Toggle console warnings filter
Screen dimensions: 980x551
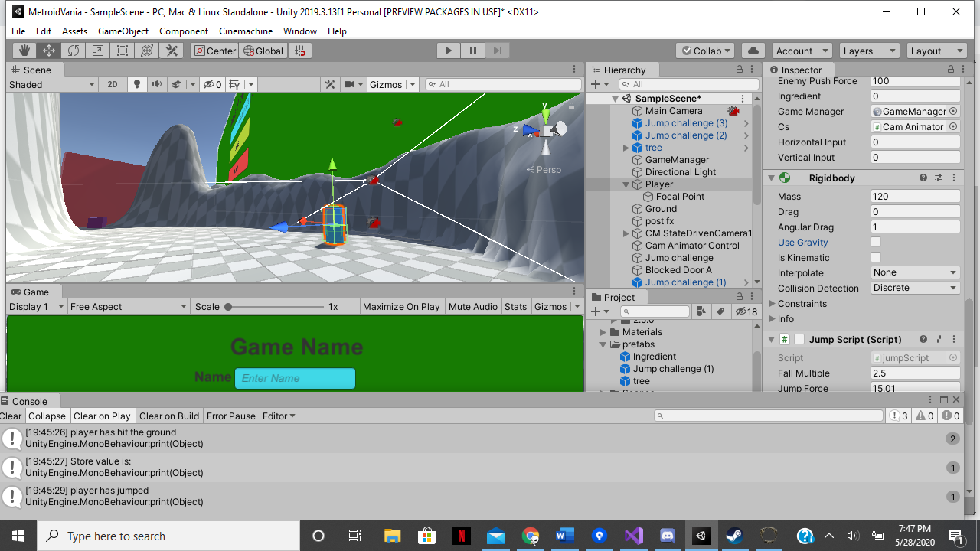pos(924,416)
